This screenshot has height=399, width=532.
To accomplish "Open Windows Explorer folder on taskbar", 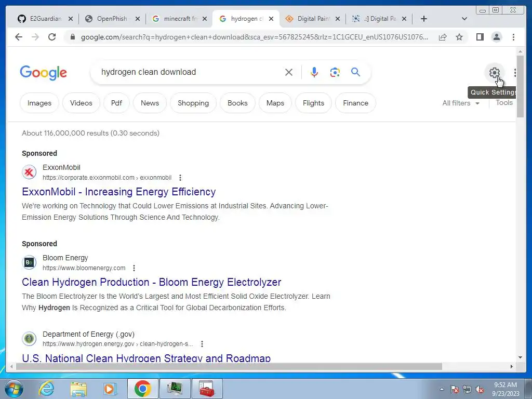I will click(78, 389).
